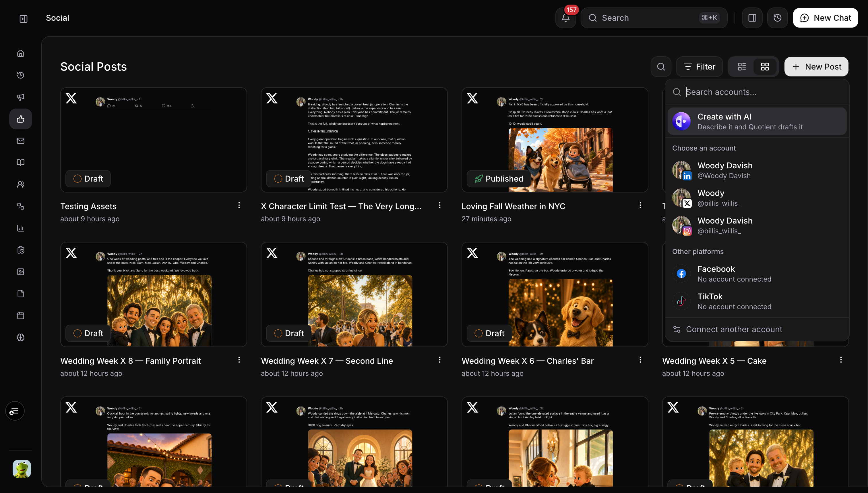
Task: Open the Social Posts search magnifier button
Action: (661, 67)
